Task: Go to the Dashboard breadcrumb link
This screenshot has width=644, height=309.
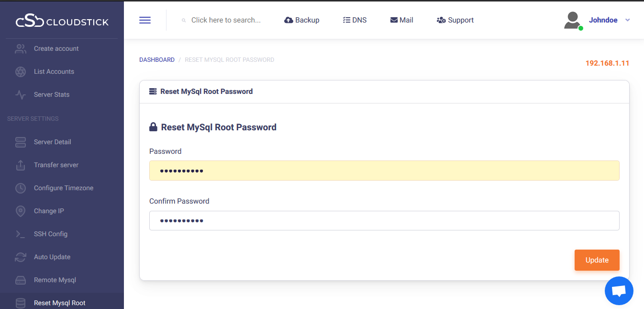Action: 157,60
